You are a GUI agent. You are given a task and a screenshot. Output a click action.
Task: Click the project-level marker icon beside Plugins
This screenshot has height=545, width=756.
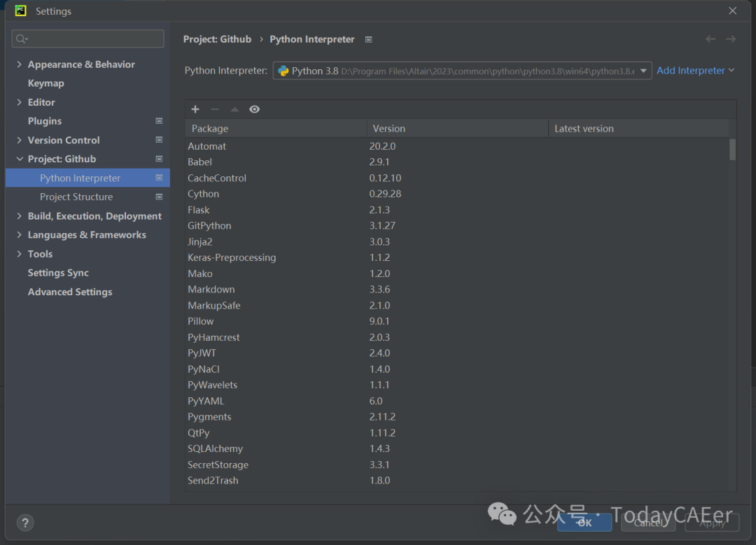point(159,121)
